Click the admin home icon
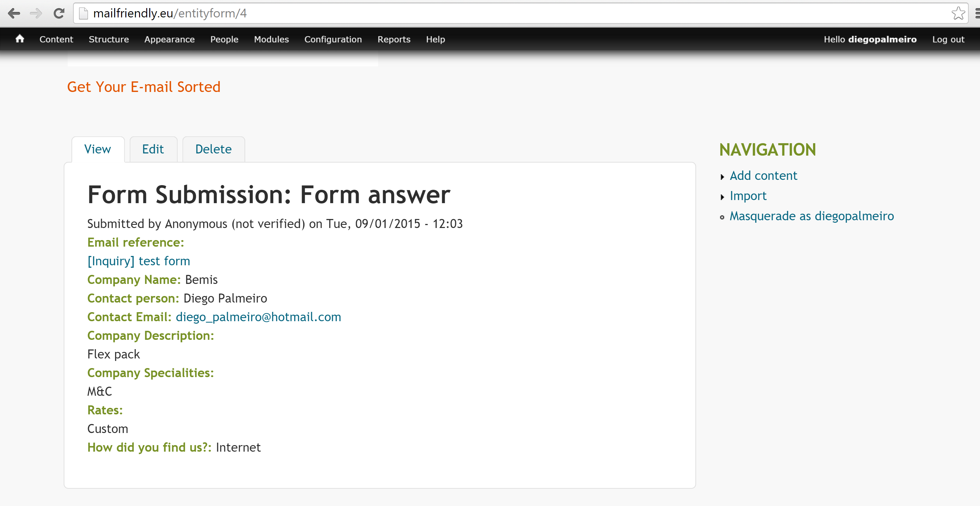 (x=20, y=39)
